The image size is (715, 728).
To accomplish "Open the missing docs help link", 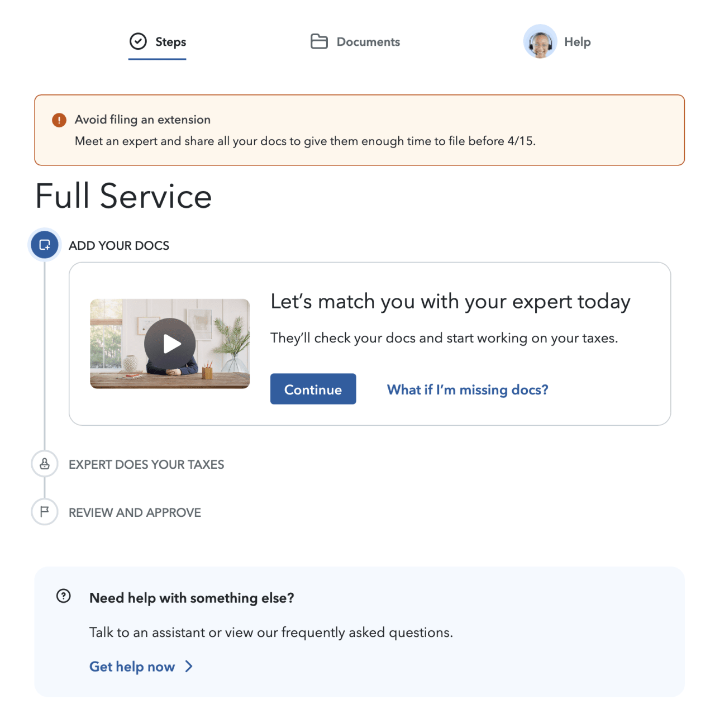I will tap(467, 389).
